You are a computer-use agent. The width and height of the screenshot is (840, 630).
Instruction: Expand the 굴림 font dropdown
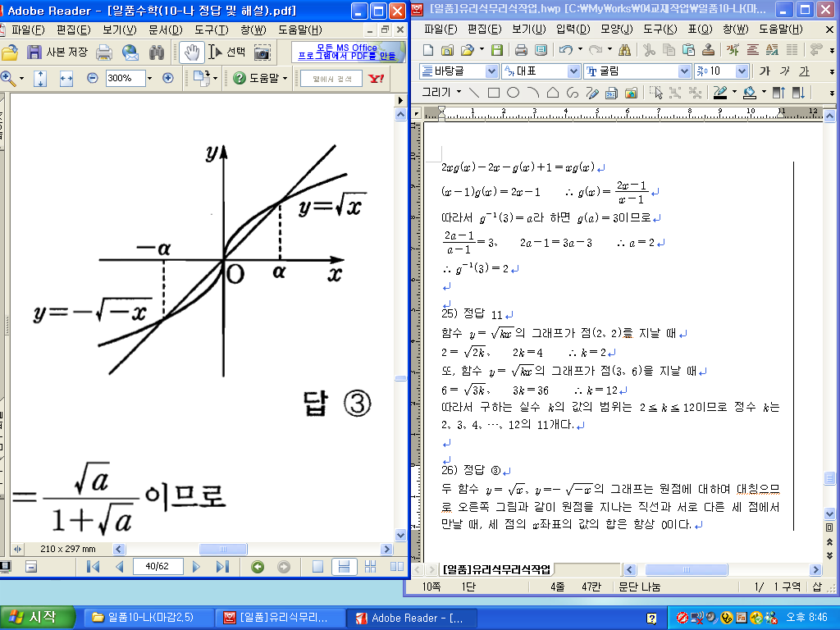pos(684,71)
